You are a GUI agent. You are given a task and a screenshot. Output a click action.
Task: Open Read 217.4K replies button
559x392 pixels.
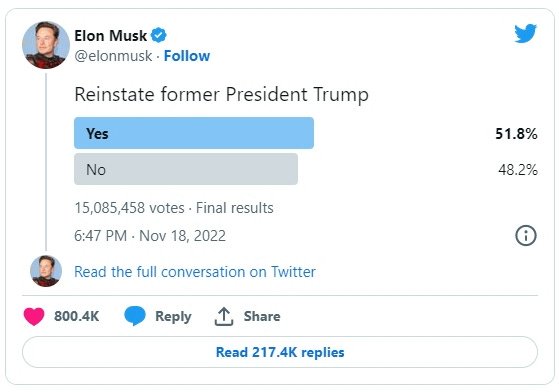280,352
